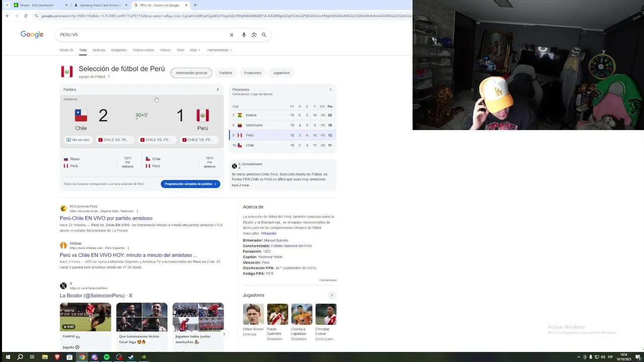644x362 pixels.
Task: Reload the page in Chrome
Action: point(26,16)
